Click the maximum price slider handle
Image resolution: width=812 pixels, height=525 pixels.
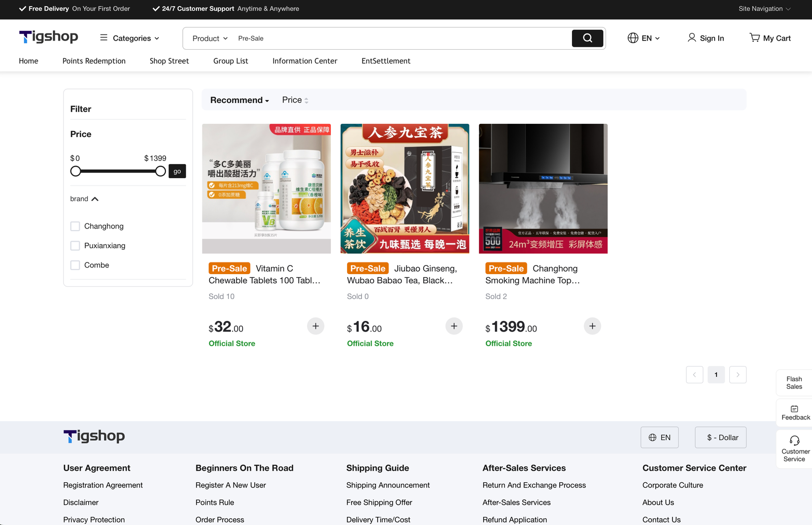[x=160, y=172]
